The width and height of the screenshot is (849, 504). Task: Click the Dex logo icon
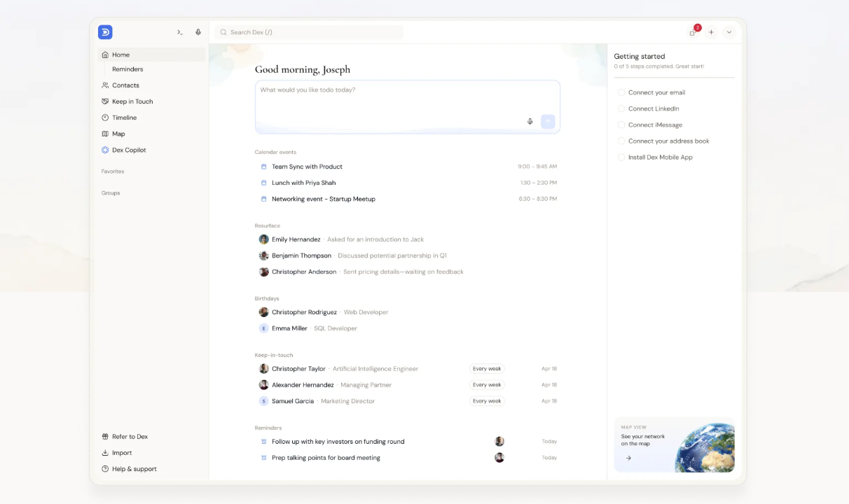click(x=105, y=32)
